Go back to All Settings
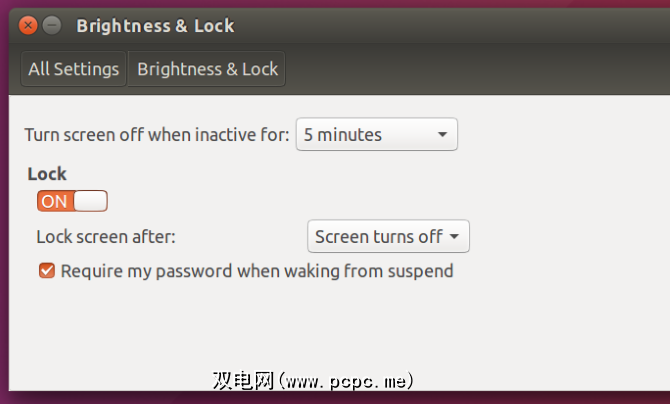670x404 pixels. point(74,69)
